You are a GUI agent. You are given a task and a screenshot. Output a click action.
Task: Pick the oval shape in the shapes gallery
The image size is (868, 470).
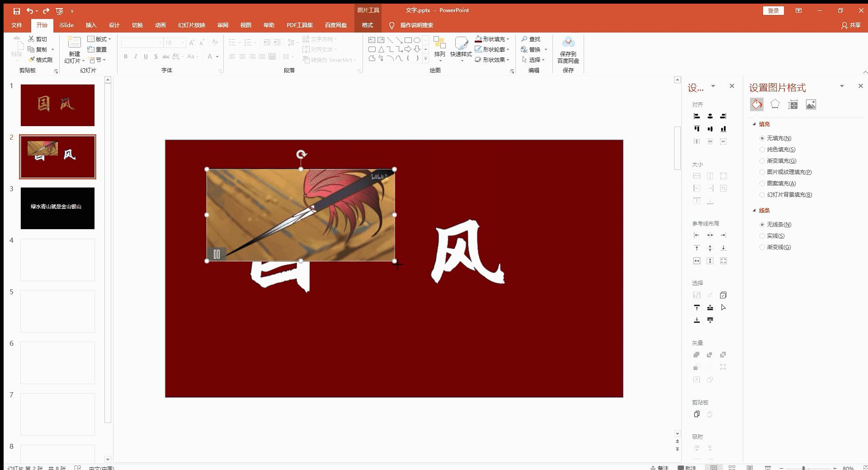click(x=417, y=40)
